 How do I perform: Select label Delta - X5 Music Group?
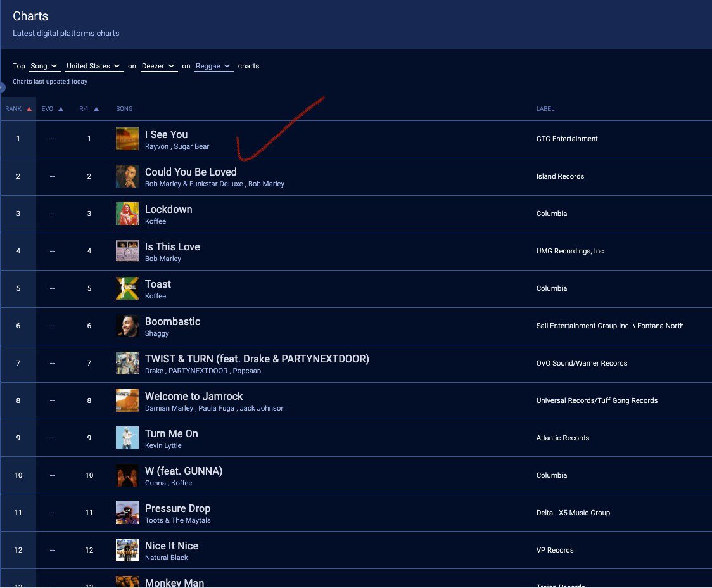573,513
